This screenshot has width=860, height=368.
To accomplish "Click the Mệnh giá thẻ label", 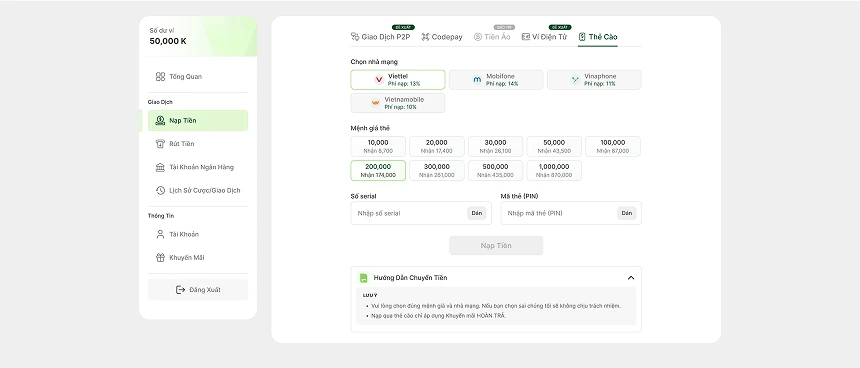I will (370, 128).
